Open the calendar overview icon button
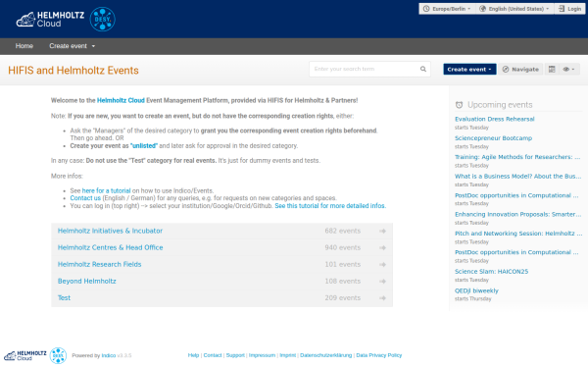Viewport: 588px width, 368px height. click(x=552, y=69)
